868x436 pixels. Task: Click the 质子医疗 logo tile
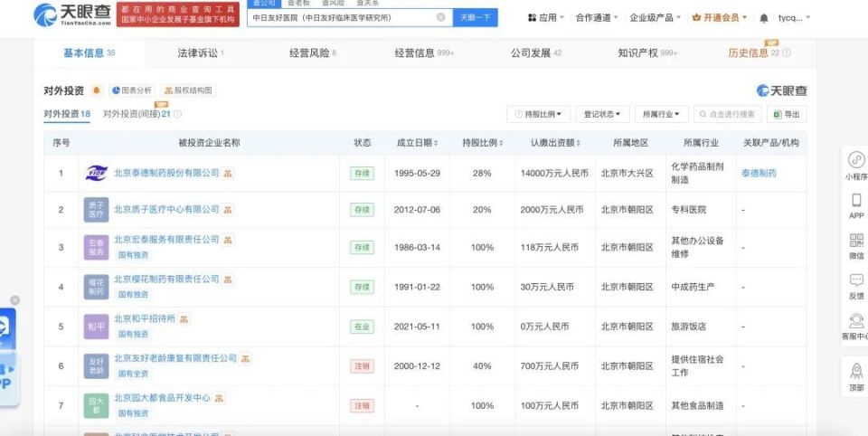(97, 210)
